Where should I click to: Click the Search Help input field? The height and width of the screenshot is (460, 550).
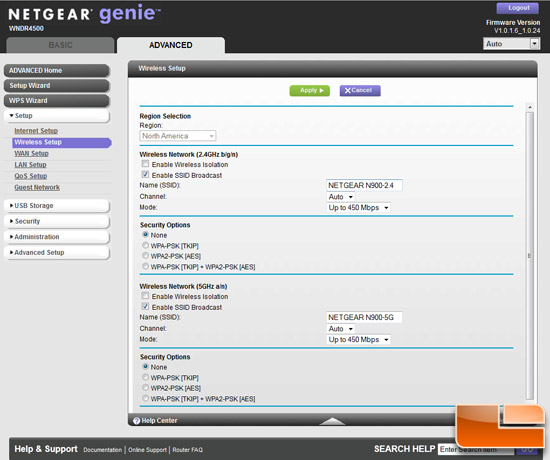(475, 449)
